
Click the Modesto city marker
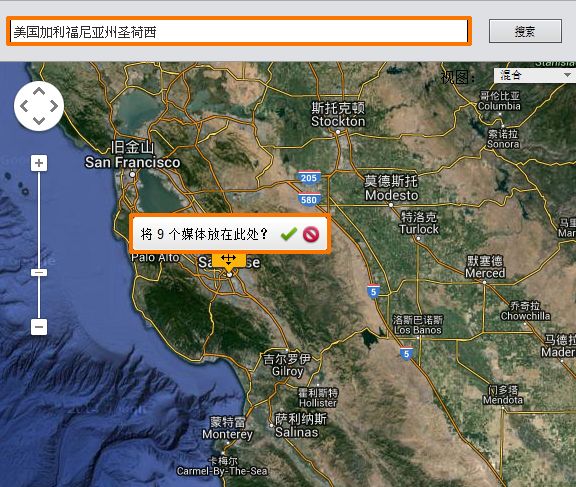pos(391,205)
